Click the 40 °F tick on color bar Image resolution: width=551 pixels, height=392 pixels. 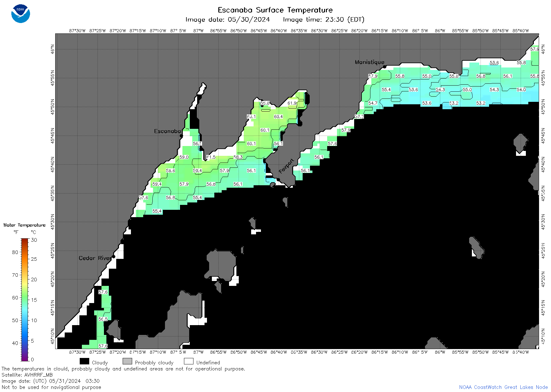click(x=15, y=343)
